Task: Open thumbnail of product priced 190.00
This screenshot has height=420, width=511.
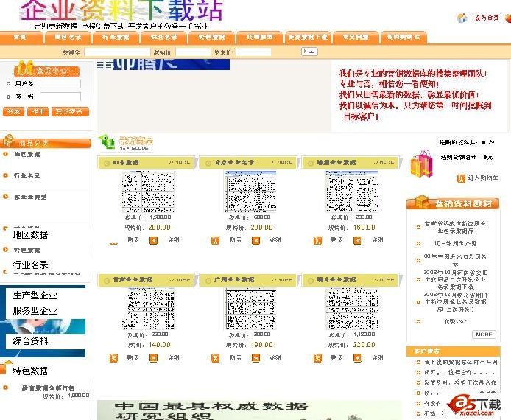Action: click(250, 309)
